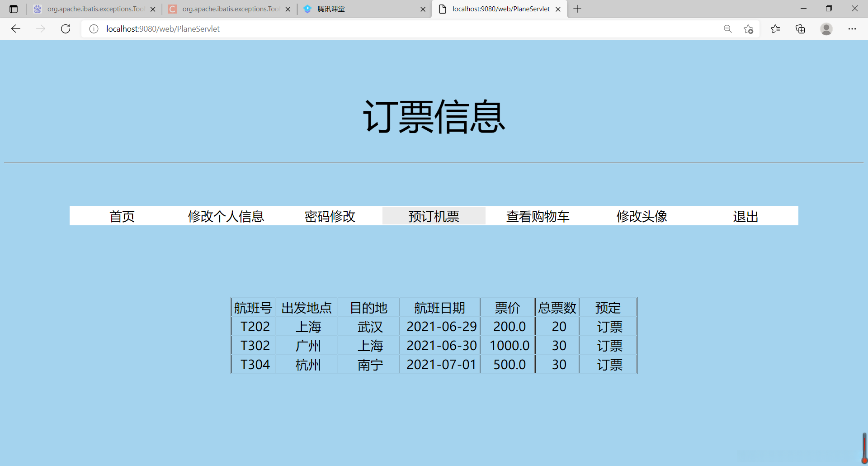Click the browser forward arrow
Viewport: 868px width, 466px height.
coord(41,29)
